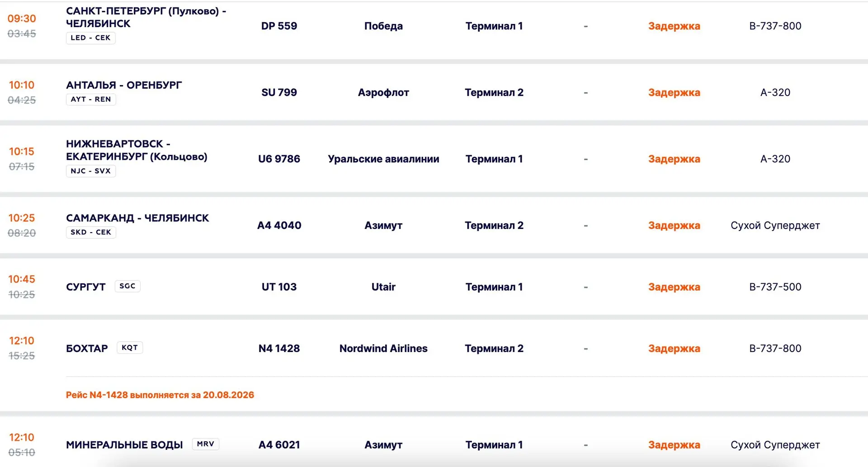Click the SGC airport code next to Сургут
This screenshot has height=467, width=868.
coord(127,286)
